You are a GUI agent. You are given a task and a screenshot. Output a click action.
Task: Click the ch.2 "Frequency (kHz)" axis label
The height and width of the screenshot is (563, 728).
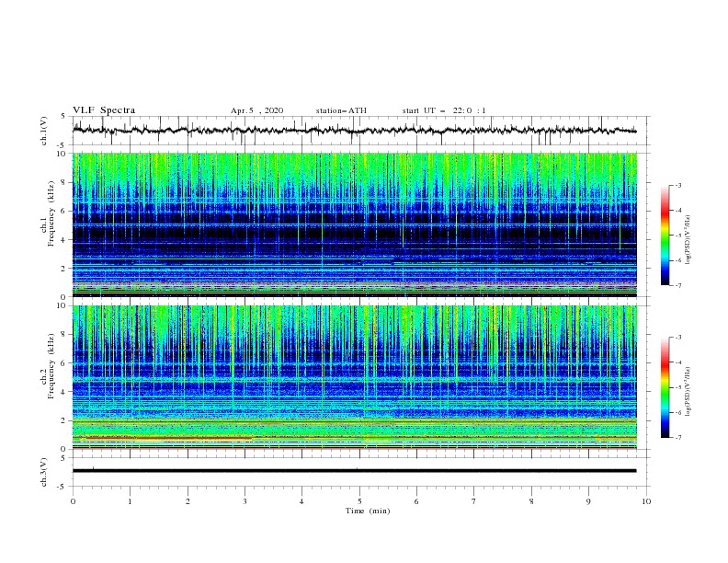tap(51, 365)
